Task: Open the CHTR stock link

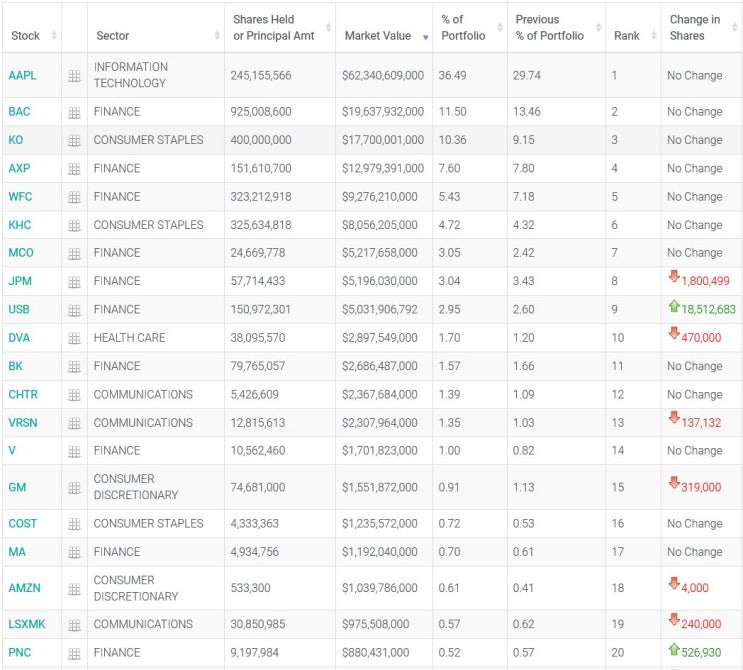Action: pos(23,395)
